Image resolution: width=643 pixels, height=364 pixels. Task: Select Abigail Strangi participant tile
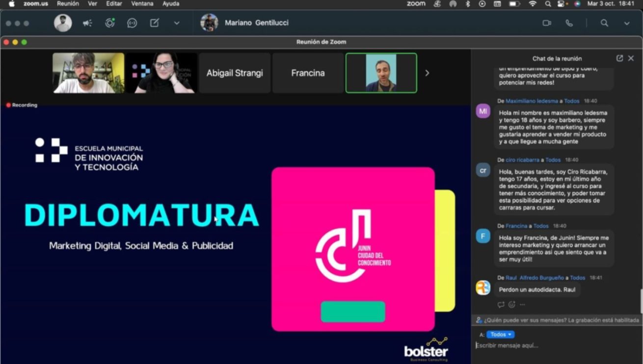coord(235,73)
